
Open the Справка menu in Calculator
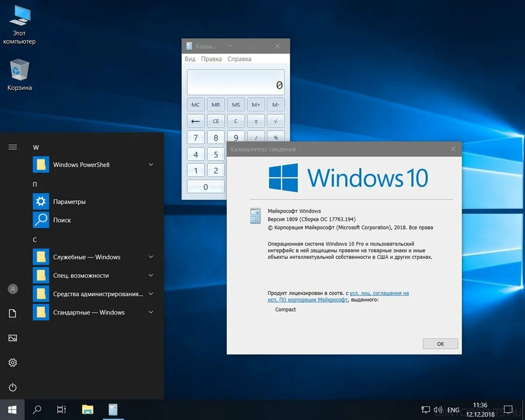point(239,59)
